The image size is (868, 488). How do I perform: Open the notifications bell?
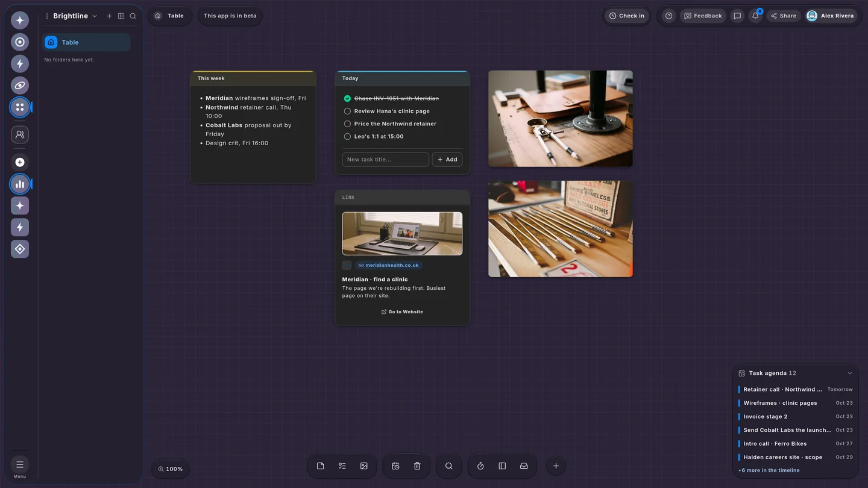755,16
